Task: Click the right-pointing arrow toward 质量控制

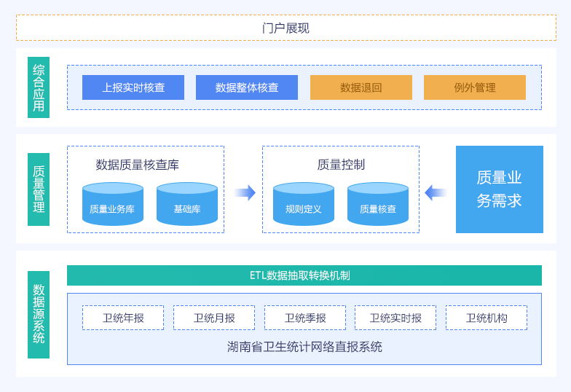Action: coord(245,192)
